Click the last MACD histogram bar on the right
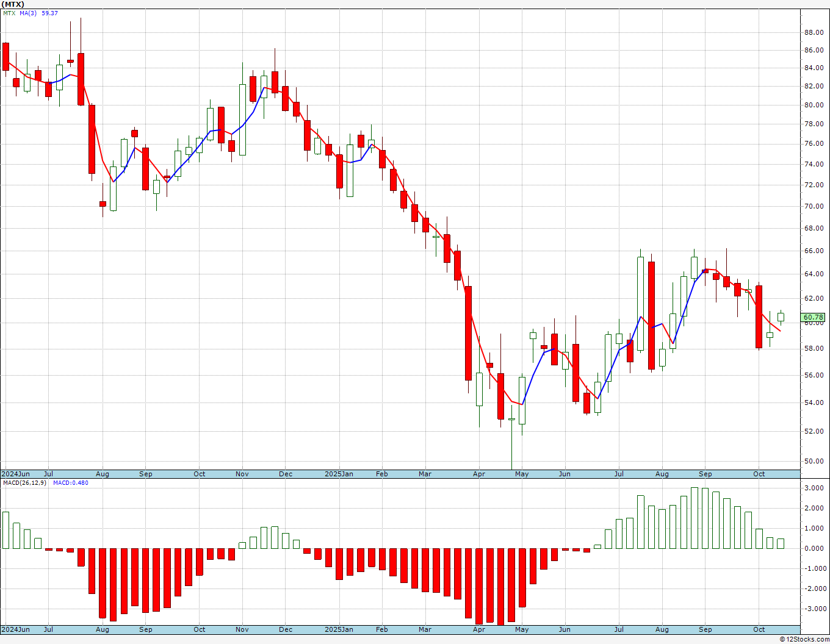Viewport: 830px width, 644px height. pyautogui.click(x=781, y=543)
